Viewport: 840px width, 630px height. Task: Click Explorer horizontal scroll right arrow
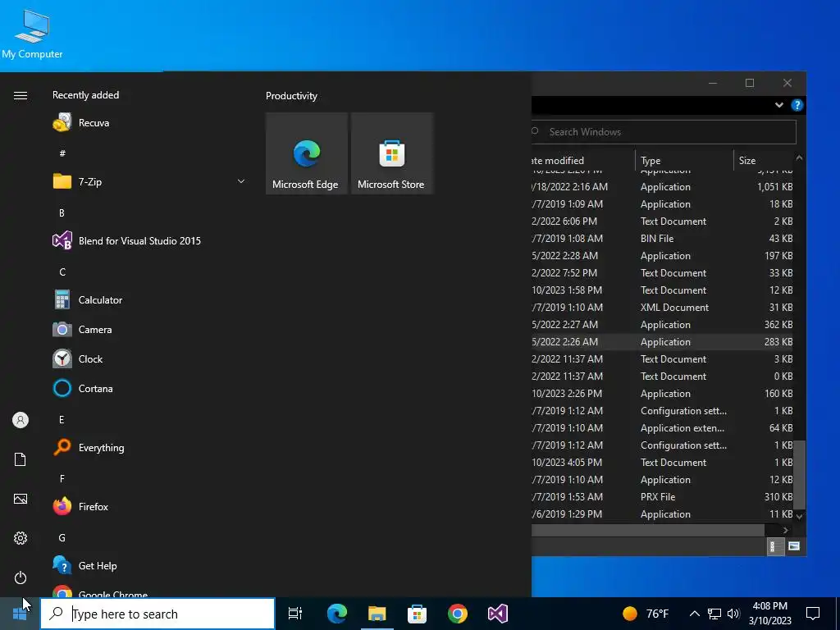click(785, 531)
